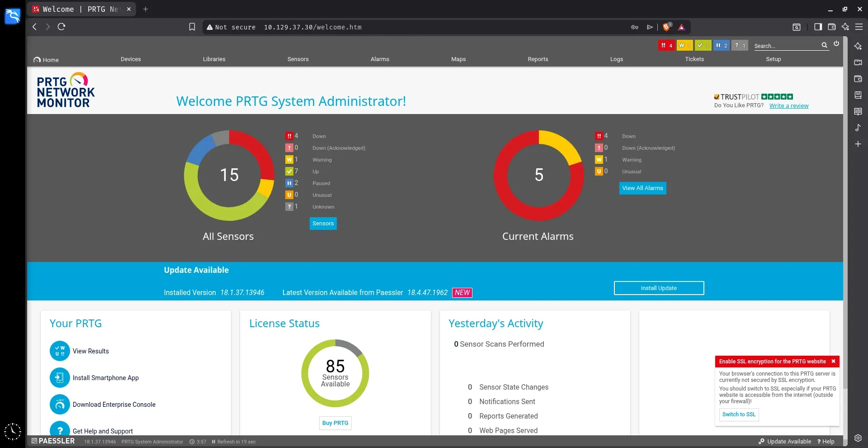
Task: Click the Paessler logo in footer
Action: (53, 441)
